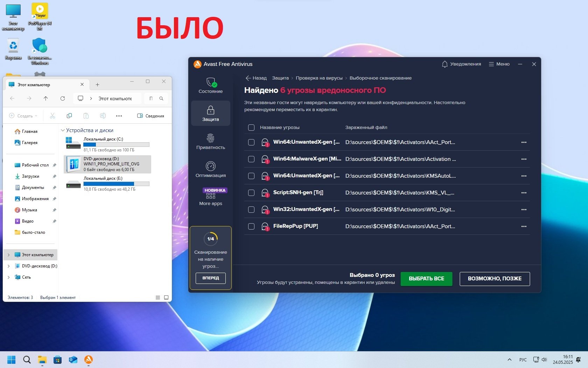
Task: Switch Explorer to details list view
Action: (158, 298)
